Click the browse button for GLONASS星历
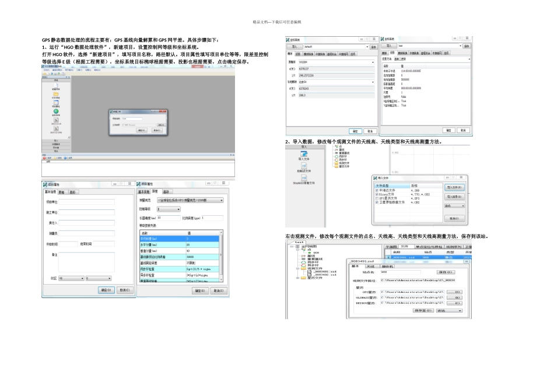Image resolution: width=554 pixels, height=392 pixels. point(454,297)
